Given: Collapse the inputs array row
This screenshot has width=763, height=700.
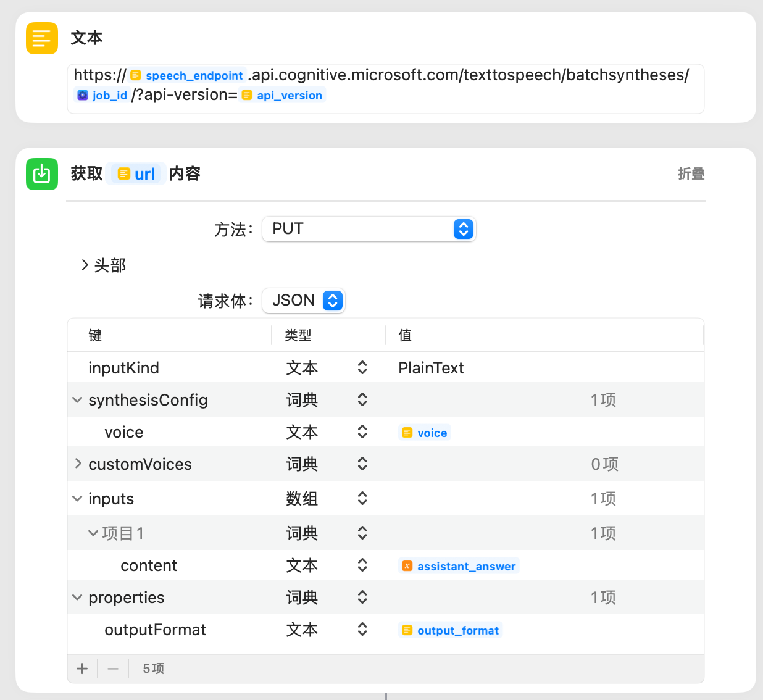Looking at the screenshot, I should pyautogui.click(x=77, y=499).
